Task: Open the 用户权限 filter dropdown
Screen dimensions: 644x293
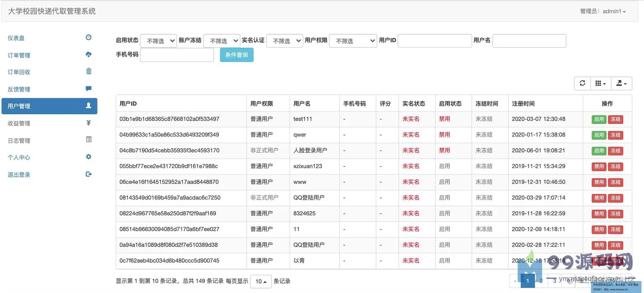Action: (x=353, y=41)
